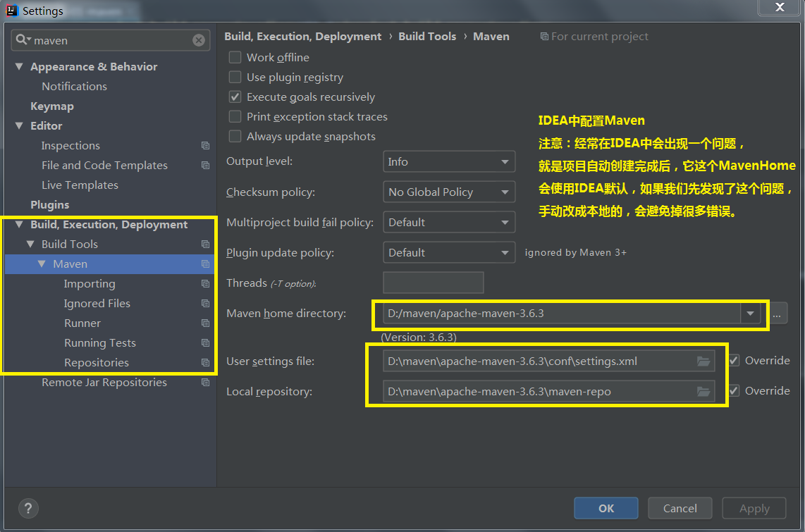Toggle Override for Local repository
The width and height of the screenshot is (805, 532).
click(x=734, y=390)
